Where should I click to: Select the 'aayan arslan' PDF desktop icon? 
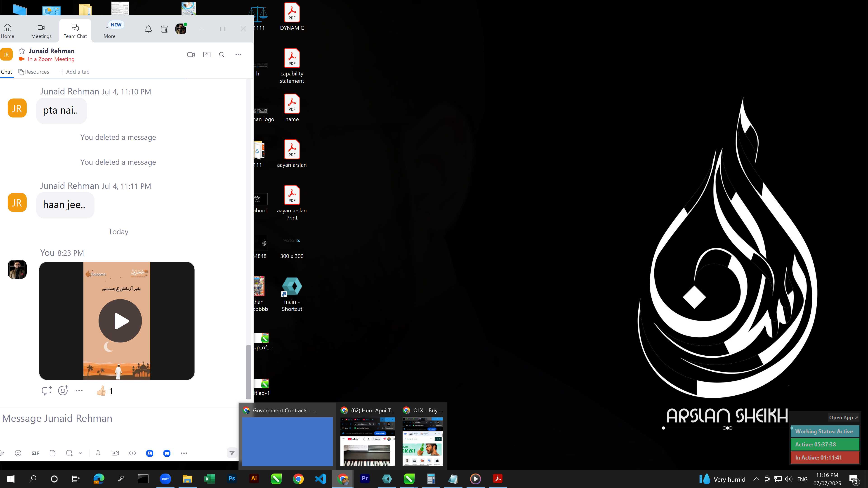click(292, 154)
